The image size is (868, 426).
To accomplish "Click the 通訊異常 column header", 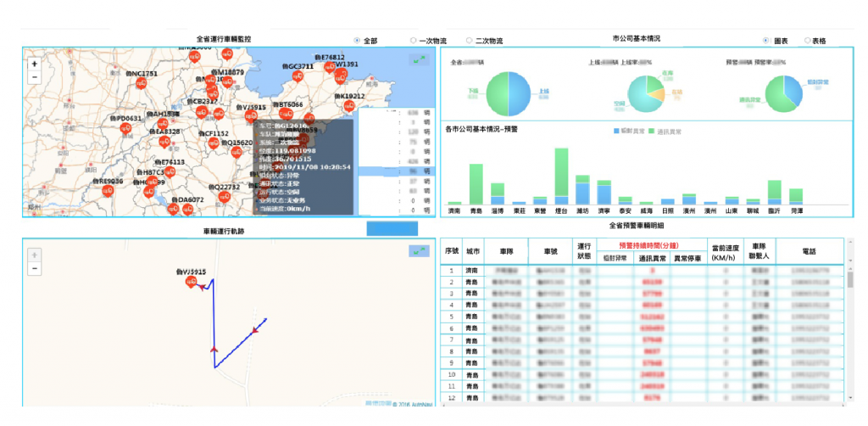I will pyautogui.click(x=652, y=258).
